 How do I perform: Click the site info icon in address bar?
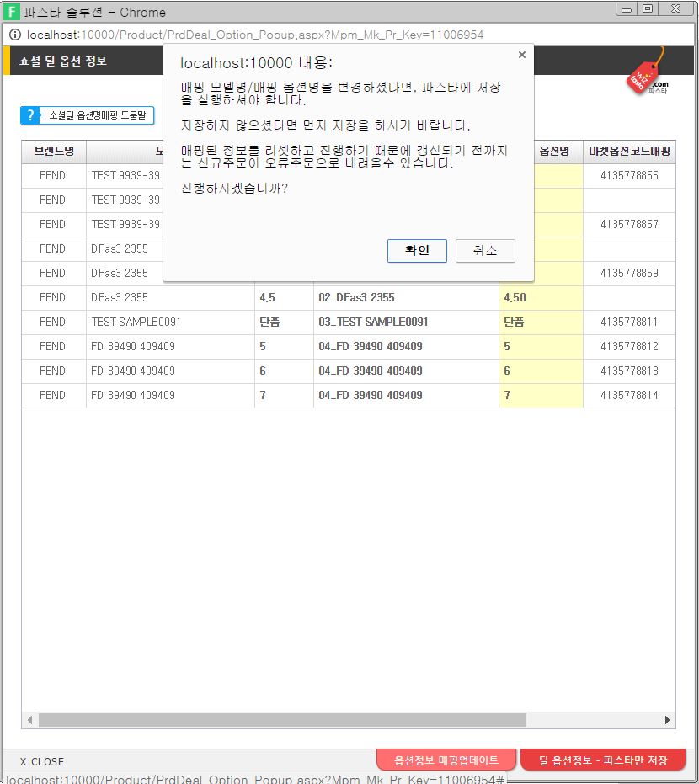click(x=15, y=35)
